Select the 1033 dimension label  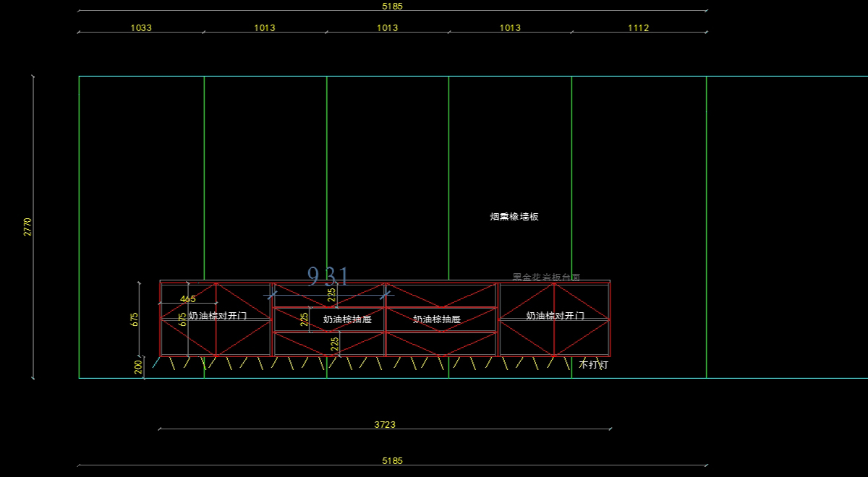[141, 28]
